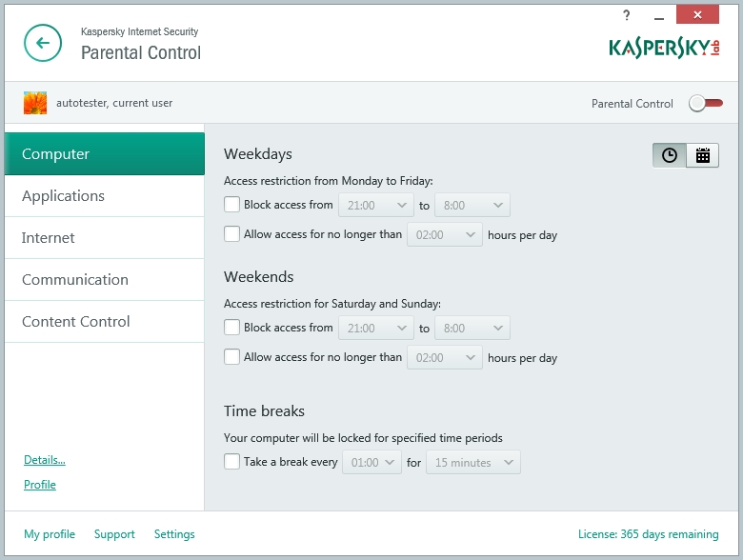Image resolution: width=743 pixels, height=560 pixels.
Task: Select the Communication tab
Action: pyautogui.click(x=104, y=280)
